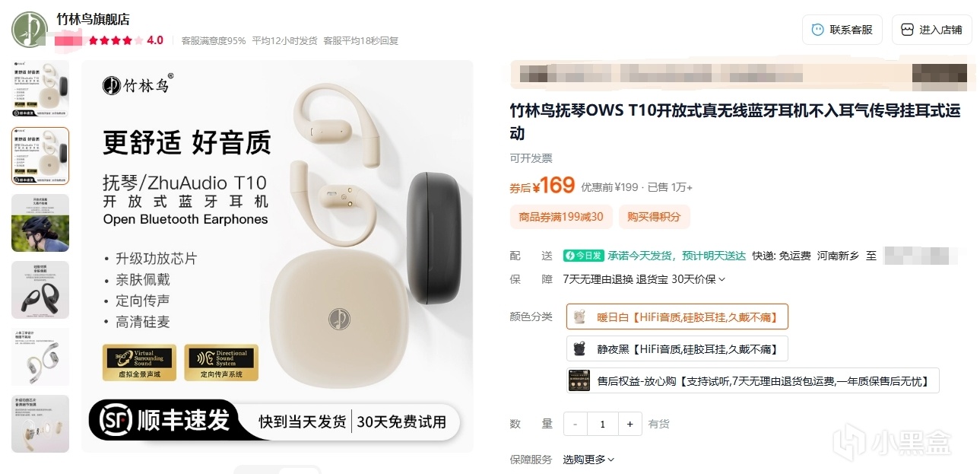
Task: Click the quantity input field
Action: [x=602, y=424]
